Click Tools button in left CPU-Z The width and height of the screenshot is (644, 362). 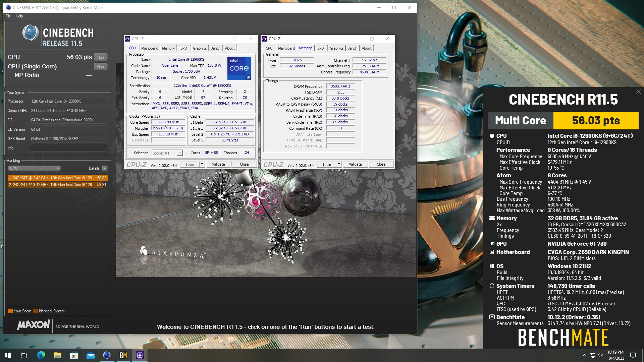pos(190,165)
